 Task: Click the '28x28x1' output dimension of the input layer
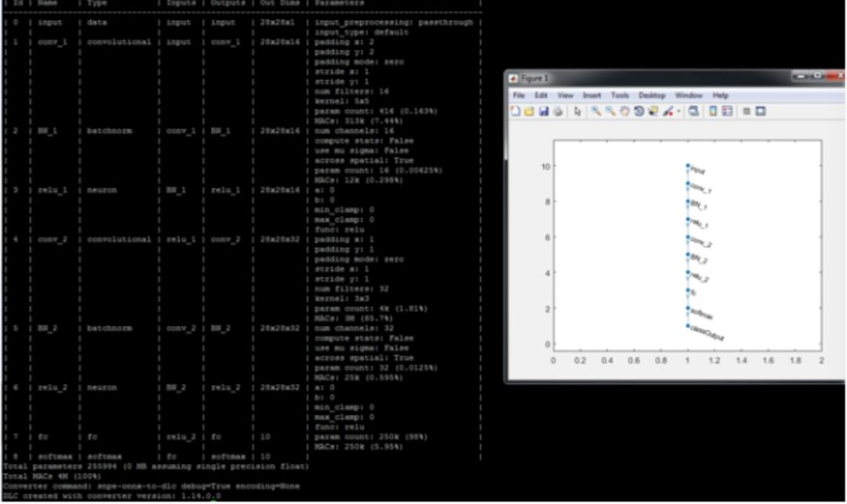(277, 23)
